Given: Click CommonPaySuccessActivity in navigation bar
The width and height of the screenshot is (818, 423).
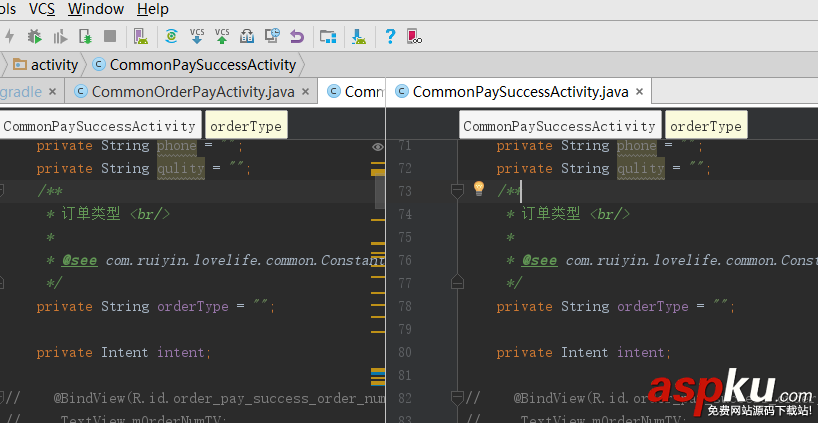Looking at the screenshot, I should [194, 65].
